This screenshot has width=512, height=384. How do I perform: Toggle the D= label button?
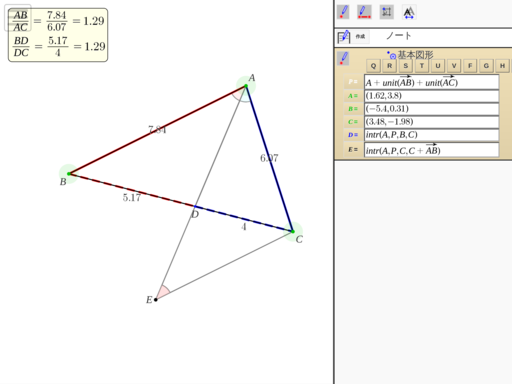tap(353, 135)
